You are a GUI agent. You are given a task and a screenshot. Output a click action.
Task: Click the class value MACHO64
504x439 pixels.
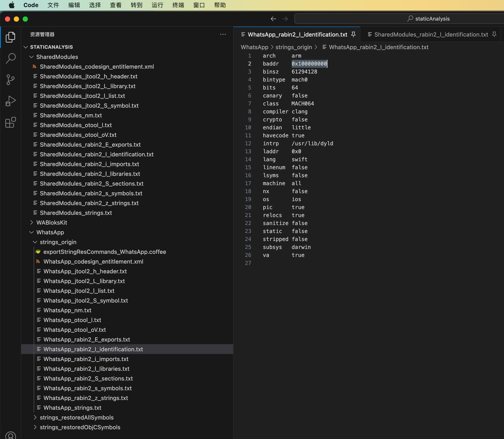click(x=303, y=104)
